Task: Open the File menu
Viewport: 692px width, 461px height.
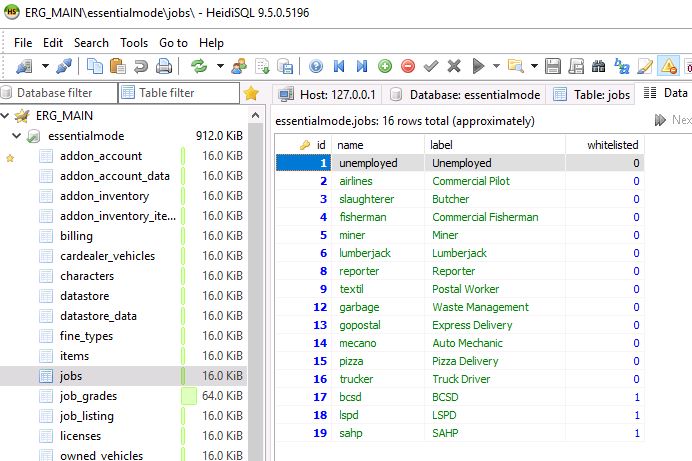Action: (x=23, y=43)
